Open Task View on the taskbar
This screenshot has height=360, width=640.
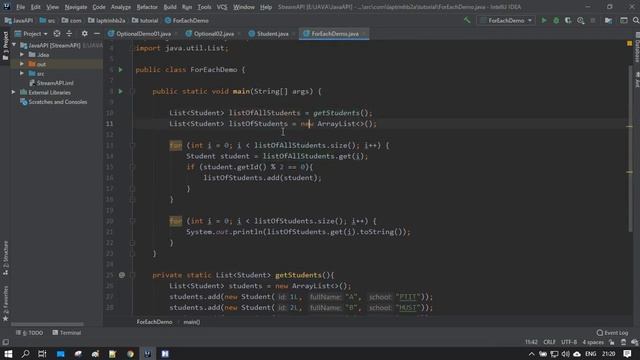(x=42, y=353)
